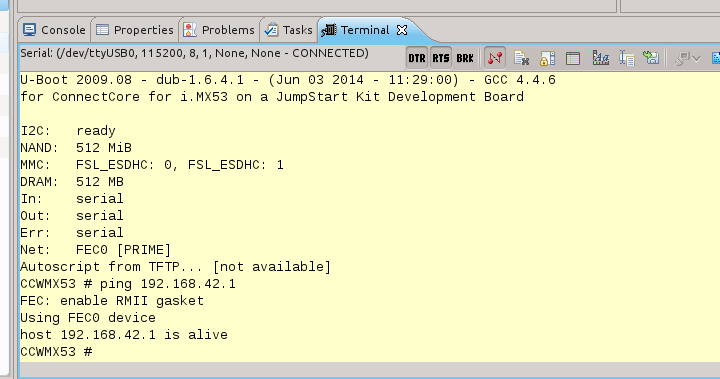Open the pin view dropdown arrow

(x=696, y=58)
